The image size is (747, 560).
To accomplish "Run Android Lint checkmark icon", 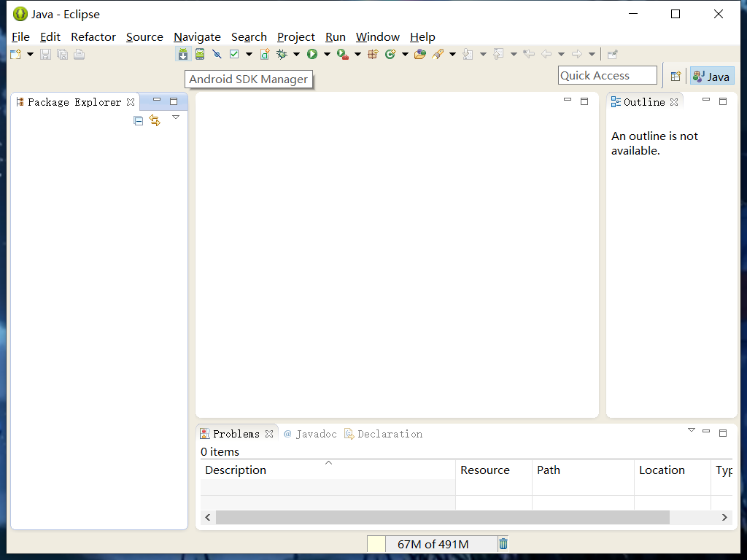I will point(234,54).
